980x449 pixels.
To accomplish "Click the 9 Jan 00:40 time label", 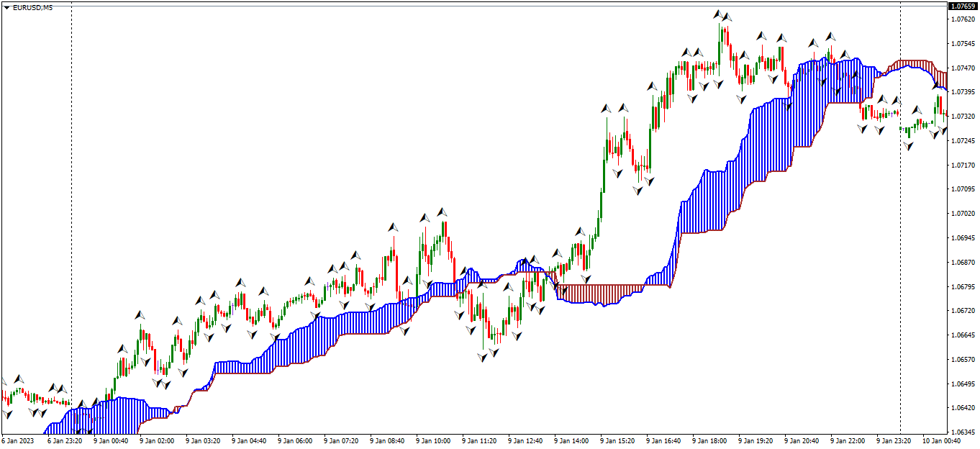I will [111, 440].
